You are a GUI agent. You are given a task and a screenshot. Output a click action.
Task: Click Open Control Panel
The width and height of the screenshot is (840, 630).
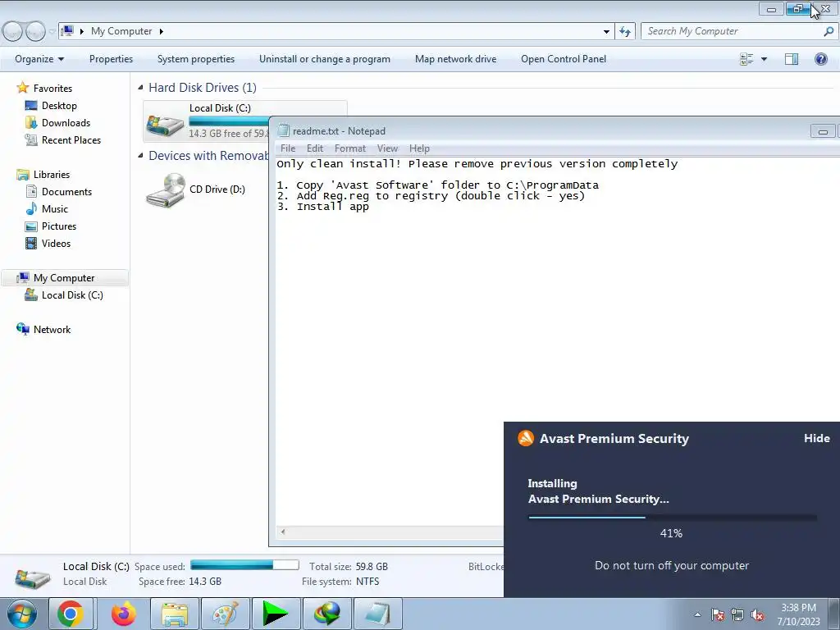[x=564, y=59]
